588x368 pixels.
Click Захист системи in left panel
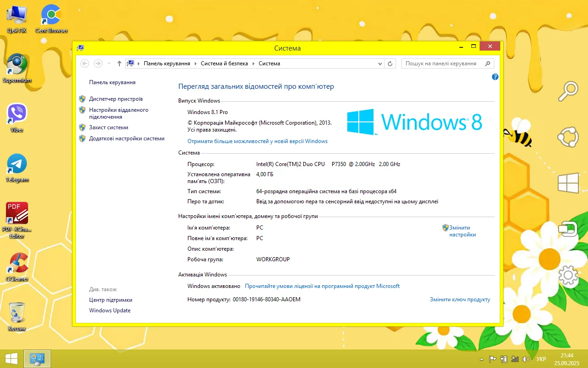pos(108,127)
